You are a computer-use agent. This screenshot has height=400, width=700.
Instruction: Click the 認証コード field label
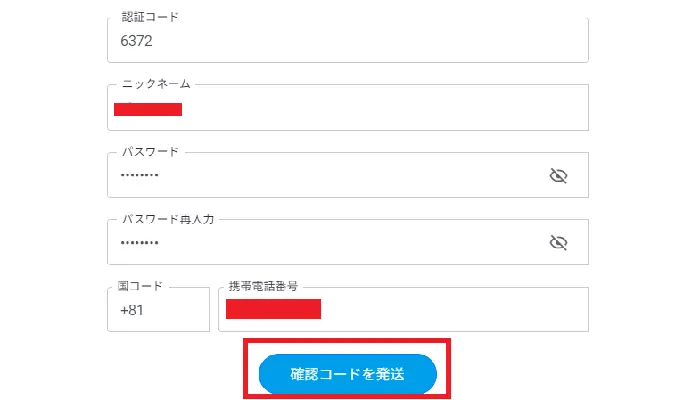coord(143,18)
